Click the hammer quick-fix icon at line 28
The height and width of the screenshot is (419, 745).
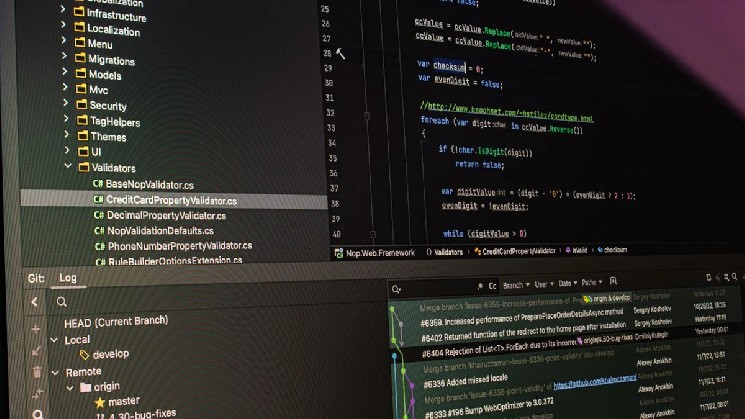click(x=340, y=54)
